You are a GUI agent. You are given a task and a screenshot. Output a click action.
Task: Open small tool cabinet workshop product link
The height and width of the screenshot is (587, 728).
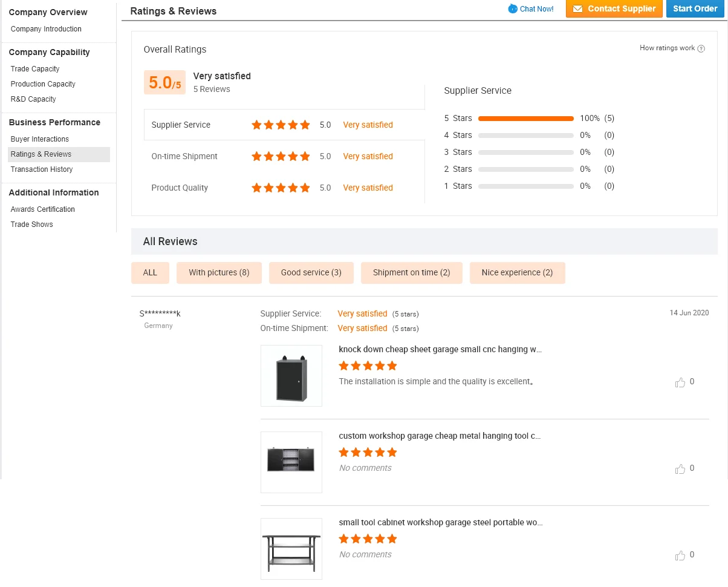[440, 522]
